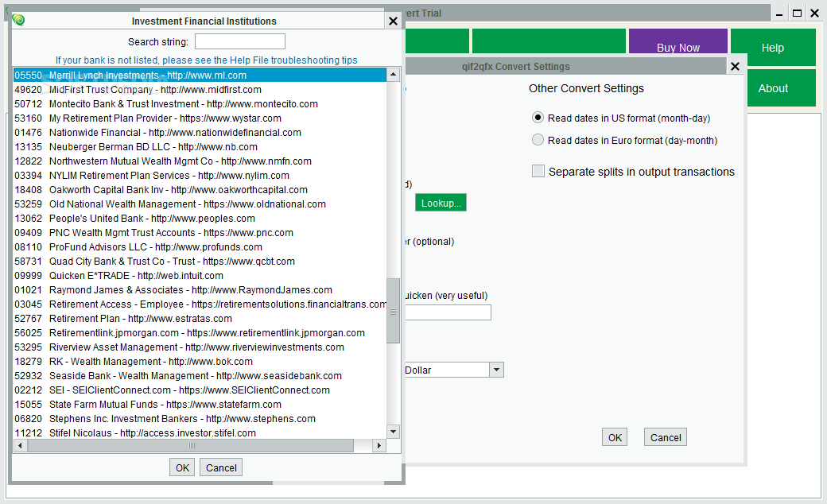The image size is (827, 504).
Task: Select RK - Wealth Management entry
Action: pyautogui.click(x=200, y=361)
